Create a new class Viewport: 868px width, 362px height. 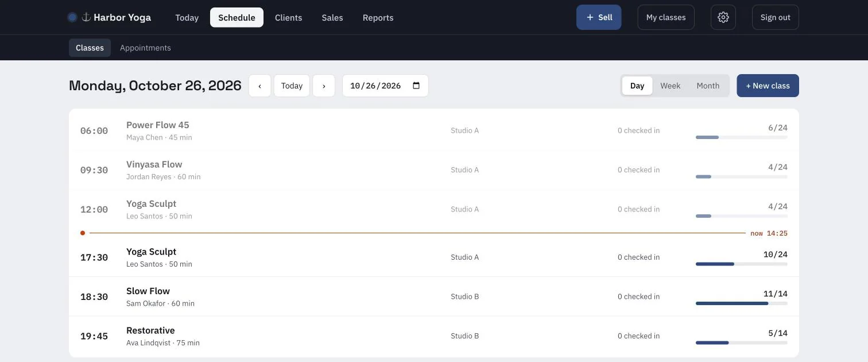click(768, 86)
